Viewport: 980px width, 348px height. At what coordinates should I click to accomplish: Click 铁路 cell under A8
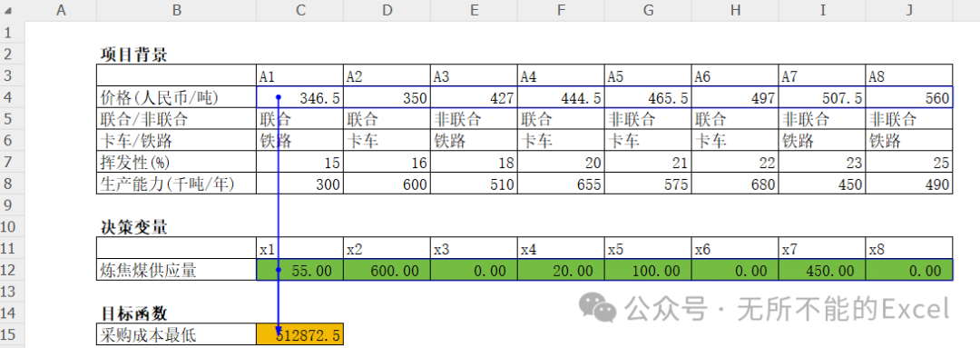pyautogui.click(x=908, y=140)
